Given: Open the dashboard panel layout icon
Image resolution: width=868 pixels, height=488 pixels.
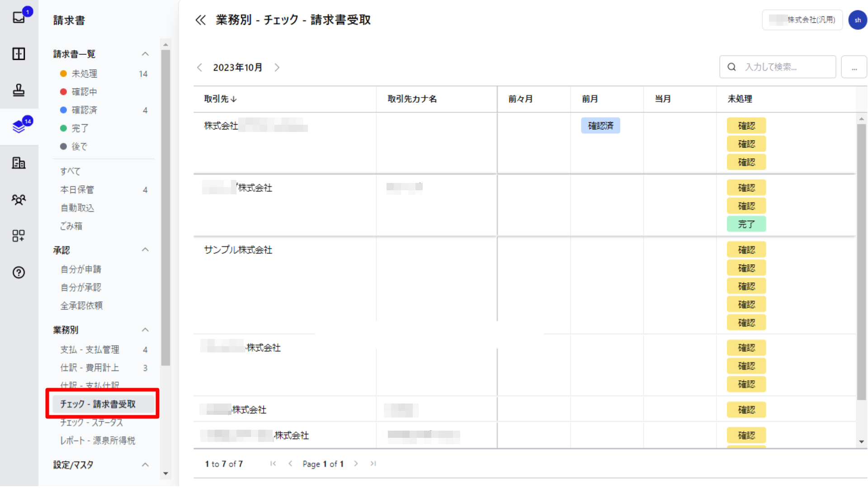Looking at the screenshot, I should (x=19, y=54).
